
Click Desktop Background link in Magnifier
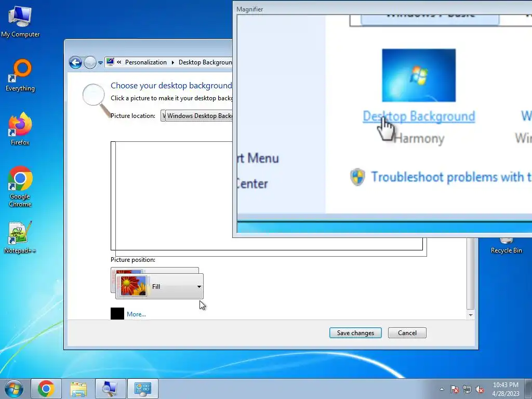click(x=419, y=116)
